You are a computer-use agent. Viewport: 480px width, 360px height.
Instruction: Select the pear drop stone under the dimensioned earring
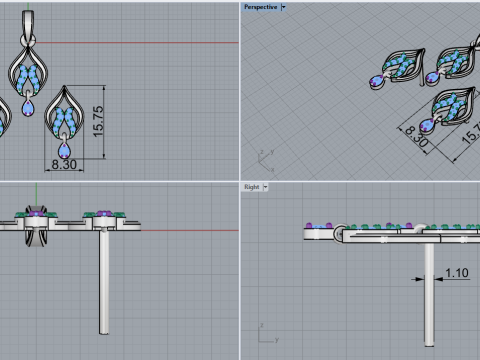click(64, 150)
